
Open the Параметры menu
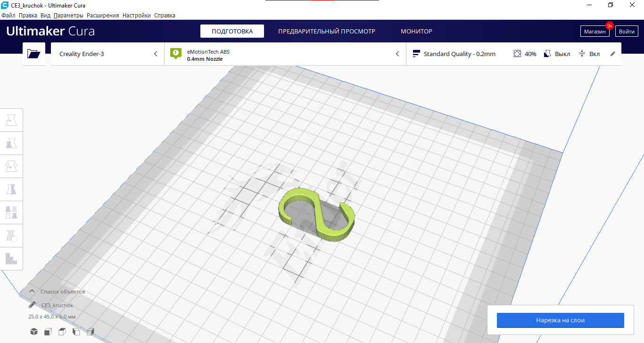pos(68,16)
